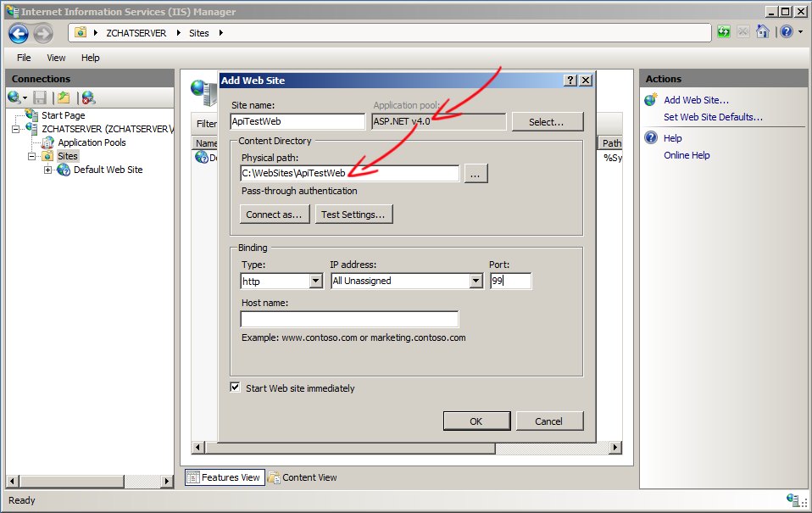Open the IP address dropdown
812x513 pixels.
[x=476, y=281]
